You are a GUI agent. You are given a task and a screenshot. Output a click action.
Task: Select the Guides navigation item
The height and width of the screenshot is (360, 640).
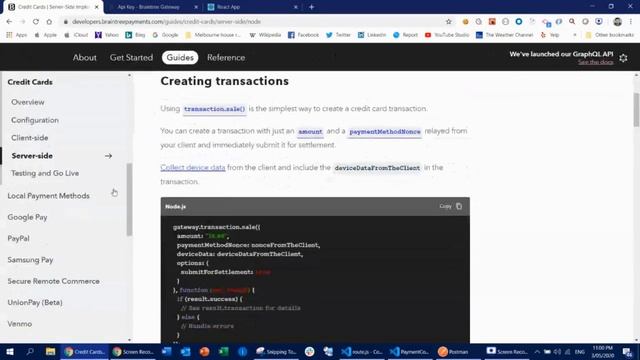[180, 58]
